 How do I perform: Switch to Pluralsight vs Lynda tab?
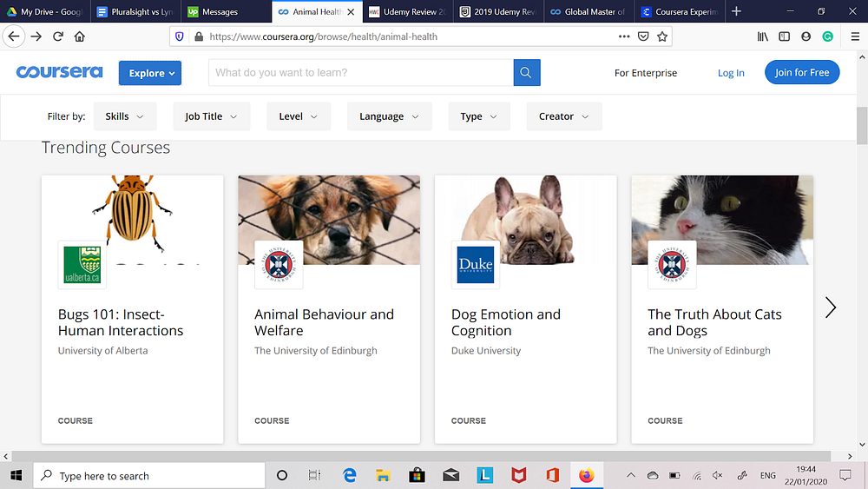[135, 11]
